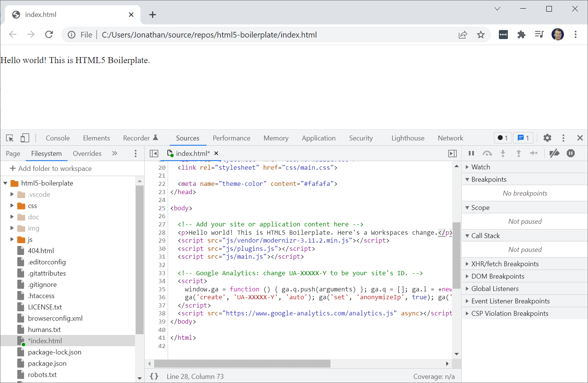Expand the js folder
Viewport: 588px width, 383px height.
click(x=12, y=239)
